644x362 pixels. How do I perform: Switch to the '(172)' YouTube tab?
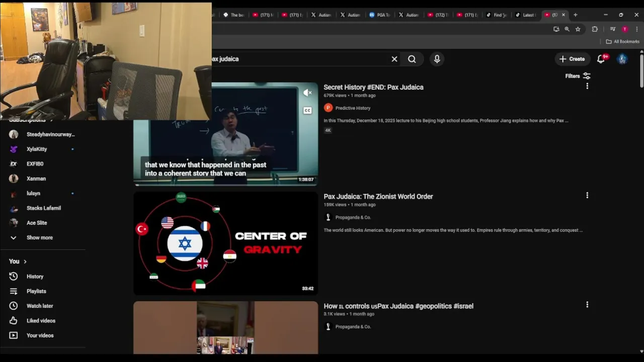click(x=439, y=15)
